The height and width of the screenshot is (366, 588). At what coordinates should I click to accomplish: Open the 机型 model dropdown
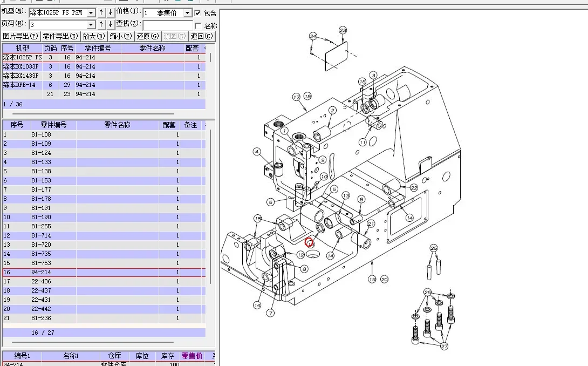[91, 13]
